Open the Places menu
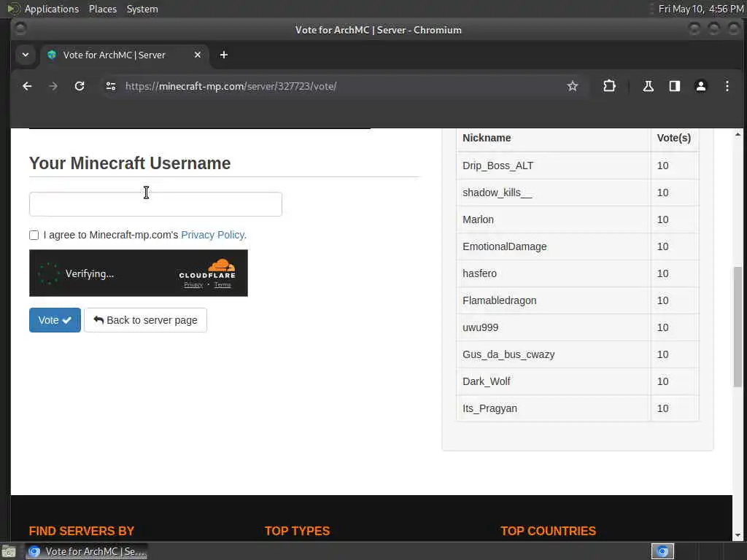Screen dimensions: 747x560 point(103,9)
